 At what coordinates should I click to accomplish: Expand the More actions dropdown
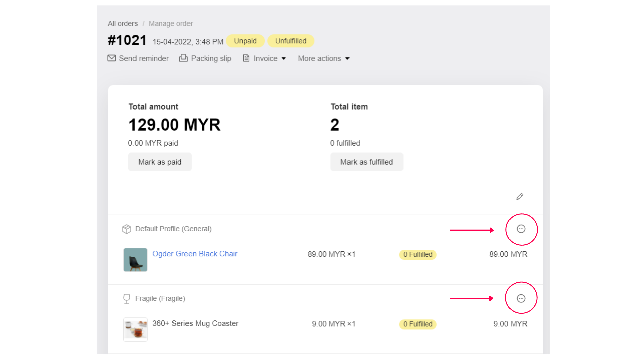(x=324, y=58)
